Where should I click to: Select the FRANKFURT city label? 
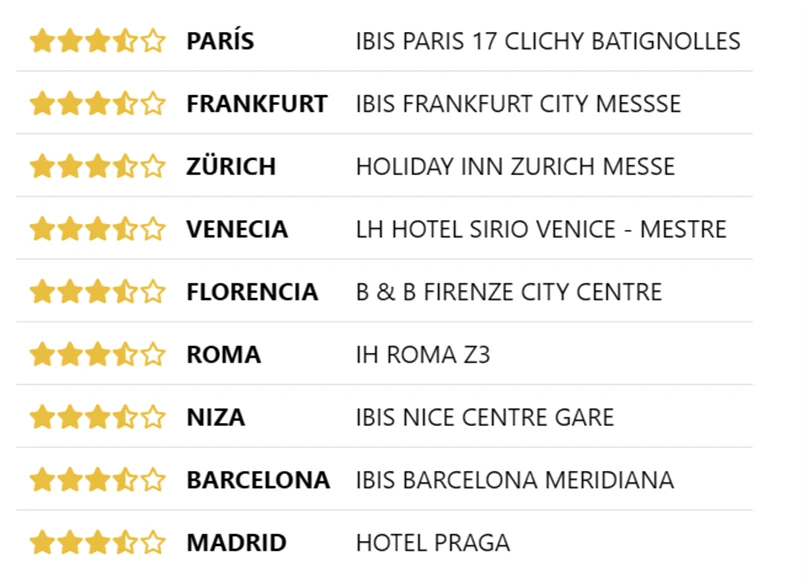(x=256, y=103)
